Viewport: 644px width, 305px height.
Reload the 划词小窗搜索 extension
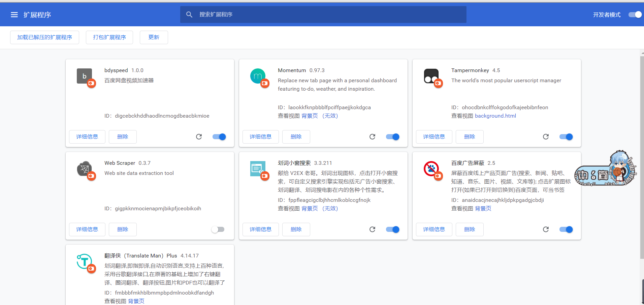373,229
